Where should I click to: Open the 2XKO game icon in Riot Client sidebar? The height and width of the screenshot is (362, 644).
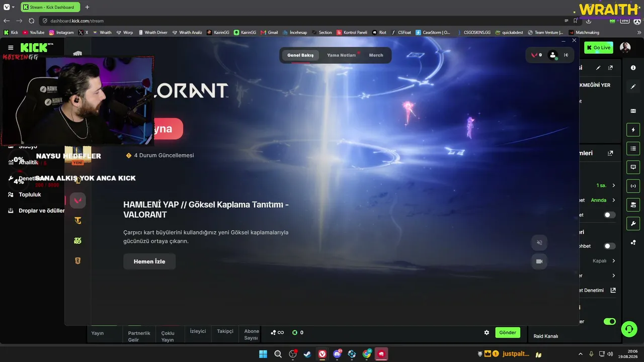(x=77, y=241)
